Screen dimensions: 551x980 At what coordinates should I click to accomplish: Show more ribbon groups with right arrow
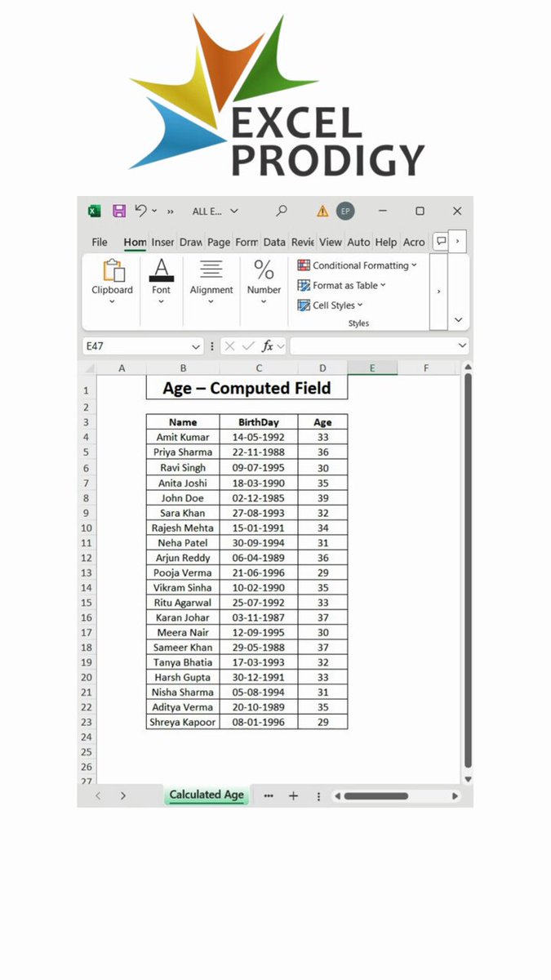(439, 292)
